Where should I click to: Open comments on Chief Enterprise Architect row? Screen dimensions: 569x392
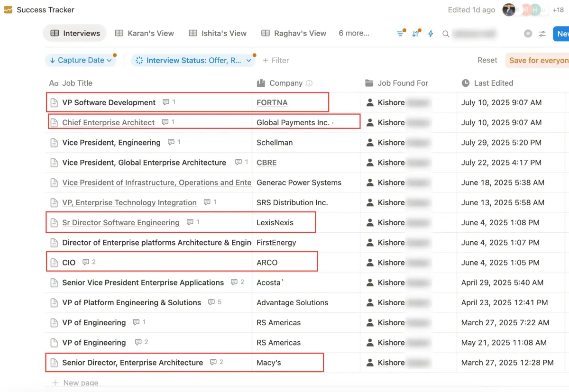(x=168, y=122)
